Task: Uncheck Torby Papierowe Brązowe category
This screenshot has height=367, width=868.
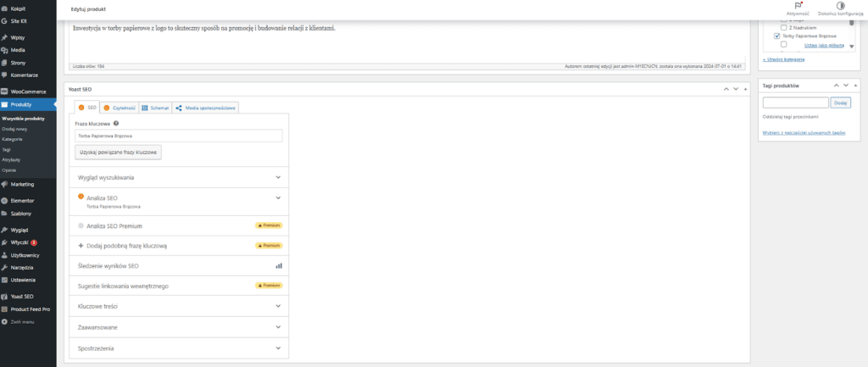Action: (x=778, y=36)
